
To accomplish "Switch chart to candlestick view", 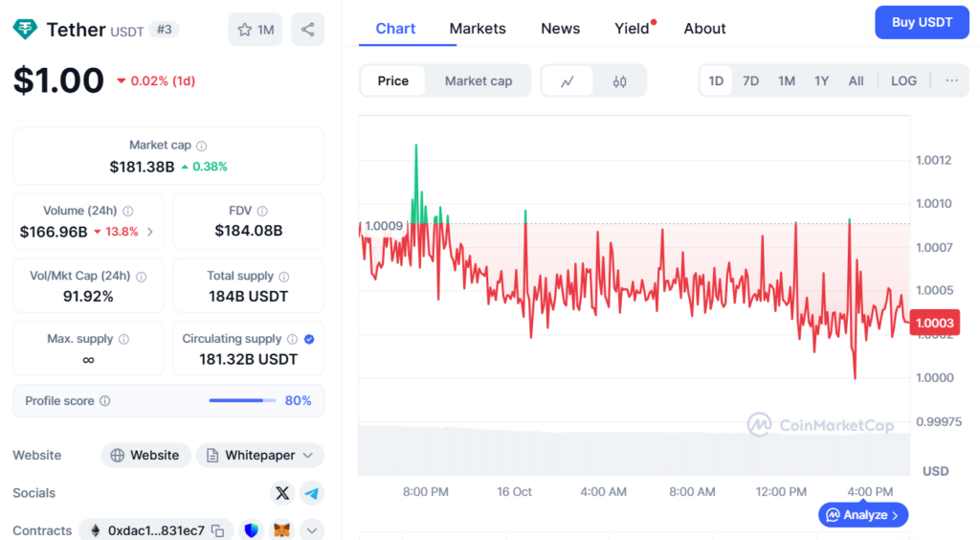I will point(619,81).
